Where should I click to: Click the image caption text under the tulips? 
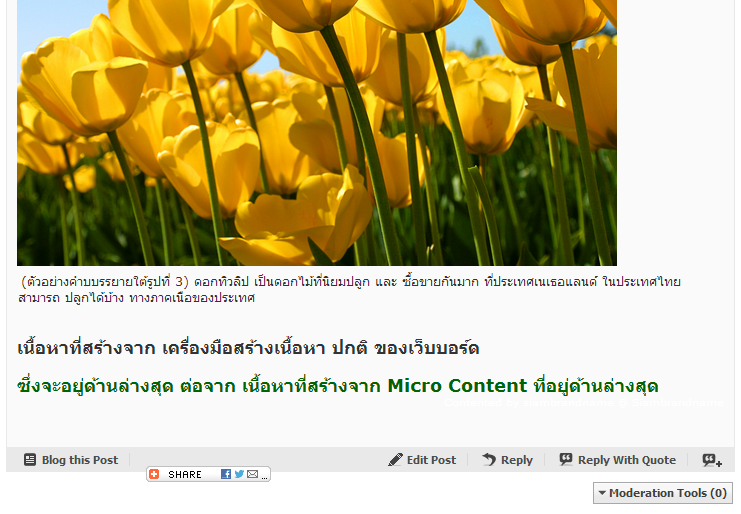pos(350,289)
